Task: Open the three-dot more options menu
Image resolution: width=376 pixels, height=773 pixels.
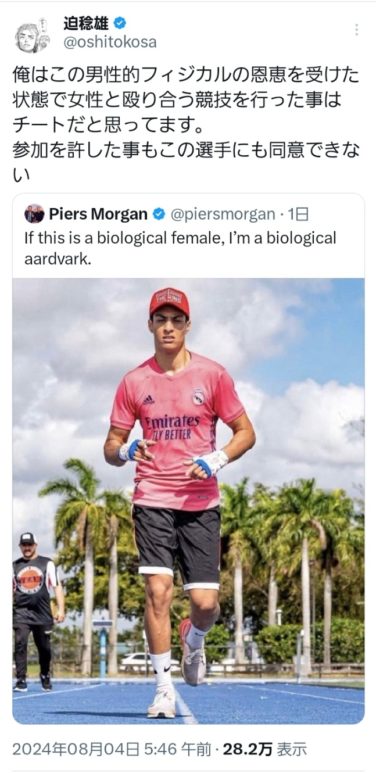Action: pyautogui.click(x=356, y=31)
